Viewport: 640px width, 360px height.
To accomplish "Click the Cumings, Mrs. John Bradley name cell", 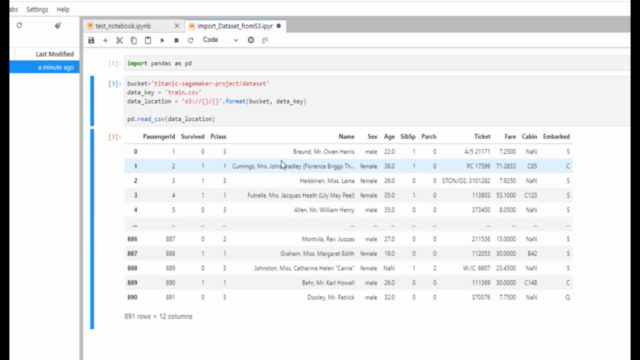I will click(293, 167).
